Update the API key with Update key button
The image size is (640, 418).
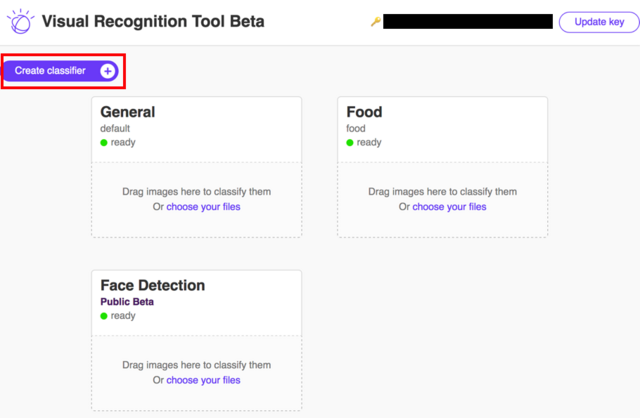click(x=599, y=22)
